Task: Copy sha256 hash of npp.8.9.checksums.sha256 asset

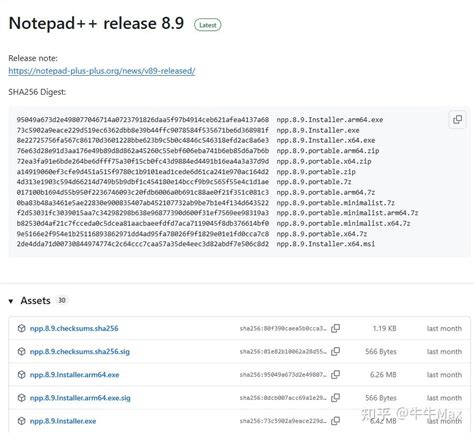Action: [335, 328]
